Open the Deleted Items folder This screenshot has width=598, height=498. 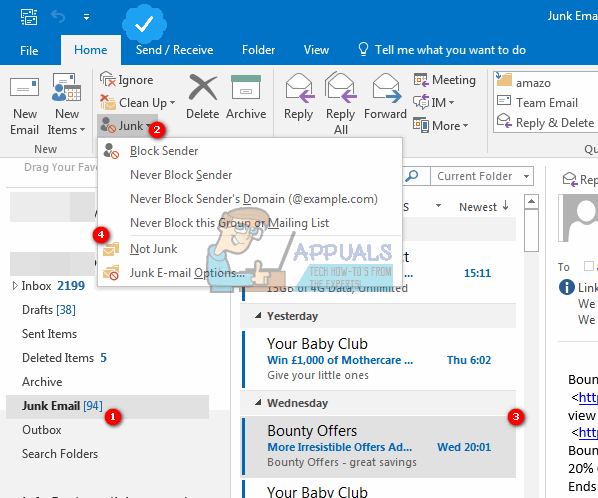click(64, 358)
